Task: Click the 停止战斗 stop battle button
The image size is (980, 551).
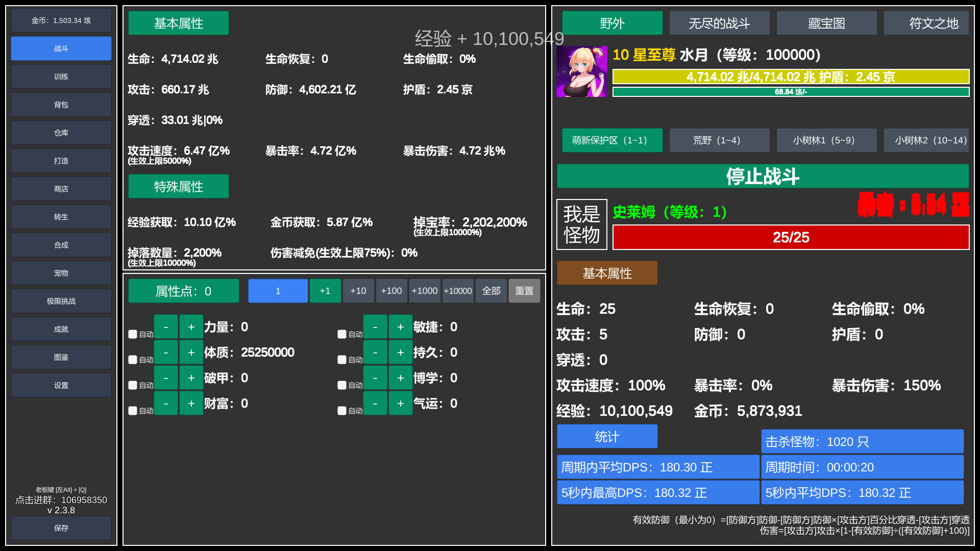Action: coord(763,177)
